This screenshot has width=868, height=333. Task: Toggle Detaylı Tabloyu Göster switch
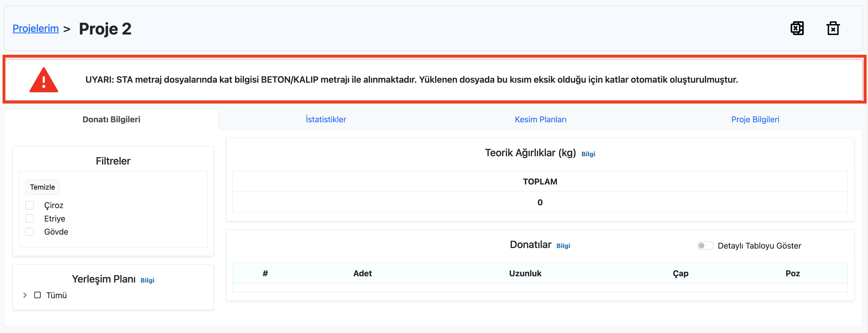pyautogui.click(x=705, y=246)
